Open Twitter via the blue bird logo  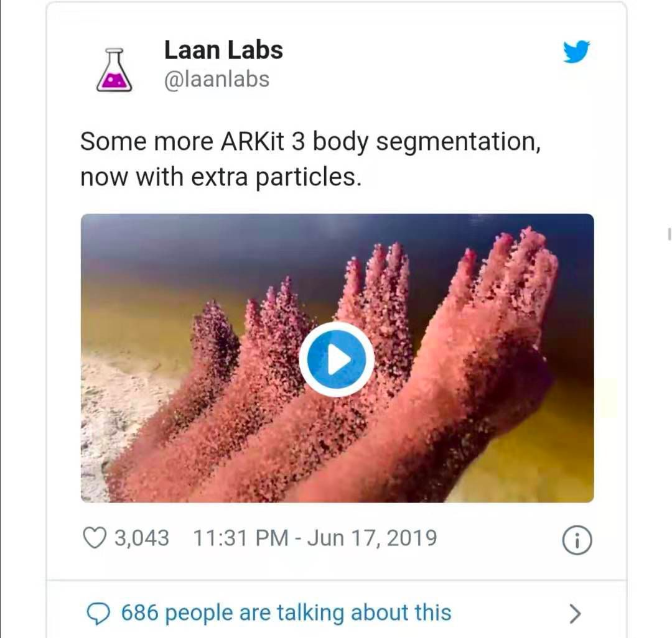tap(576, 52)
